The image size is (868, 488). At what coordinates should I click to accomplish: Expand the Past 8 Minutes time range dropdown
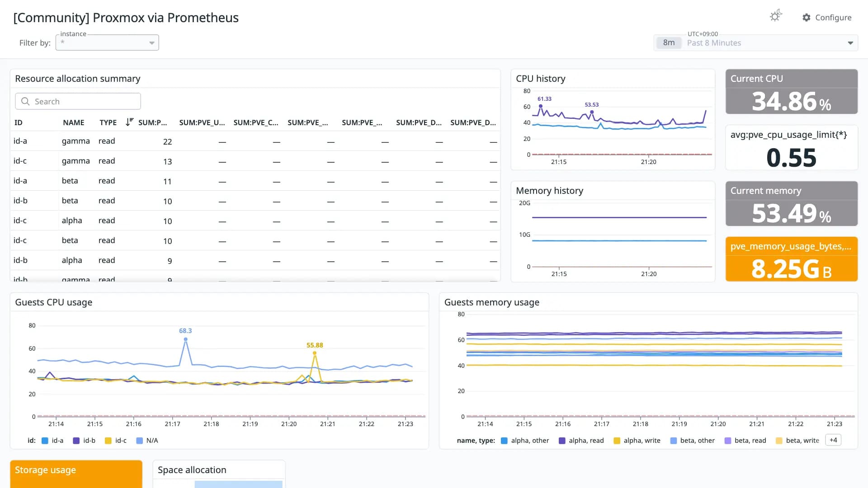(850, 43)
